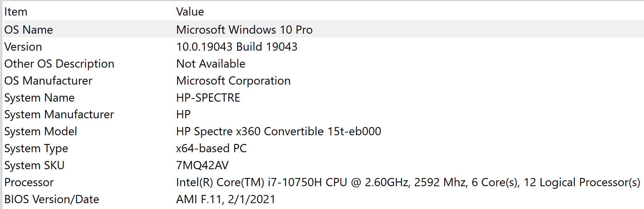Click the 7MQ42AV SKU value
The height and width of the screenshot is (209, 644).
pyautogui.click(x=202, y=165)
